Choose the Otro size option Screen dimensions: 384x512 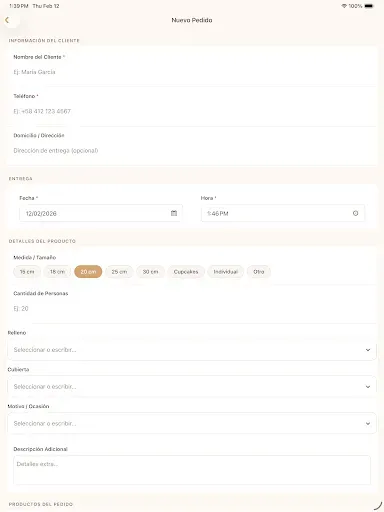[x=259, y=272]
